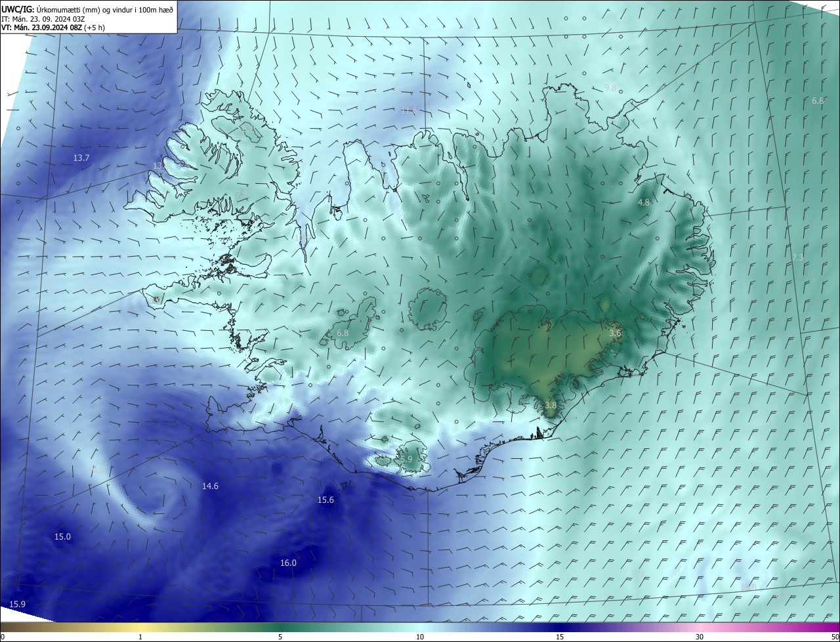Click the 15.9 value label
This screenshot has height=642, width=840.
pyautogui.click(x=18, y=605)
